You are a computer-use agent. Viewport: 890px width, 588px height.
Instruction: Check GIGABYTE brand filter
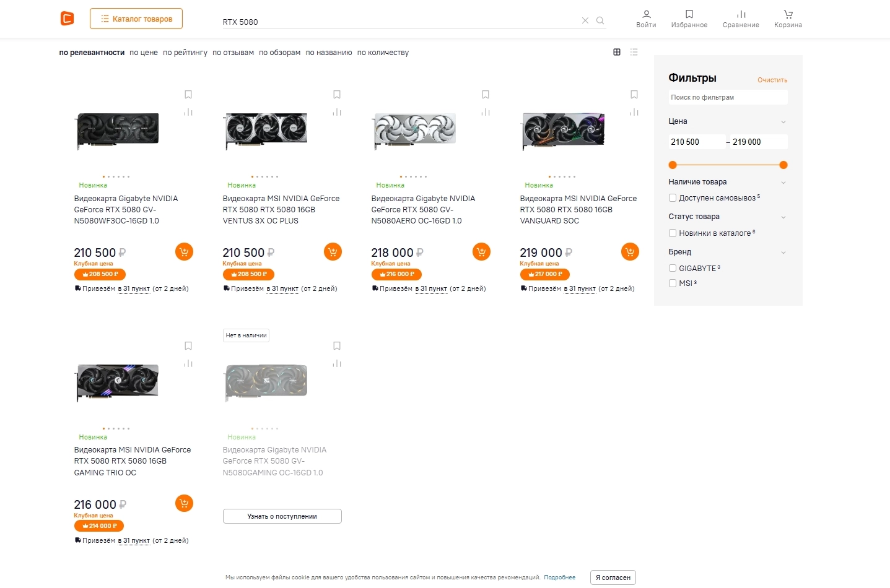673,268
